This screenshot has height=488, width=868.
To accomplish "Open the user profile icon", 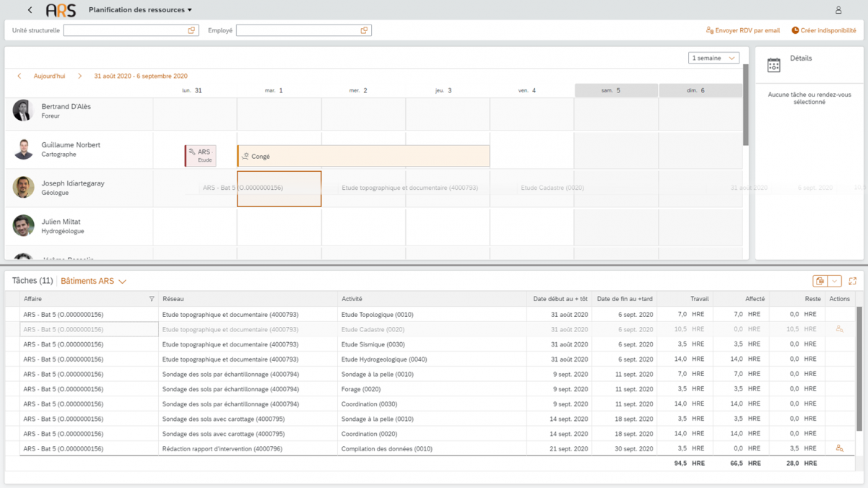I will (838, 10).
